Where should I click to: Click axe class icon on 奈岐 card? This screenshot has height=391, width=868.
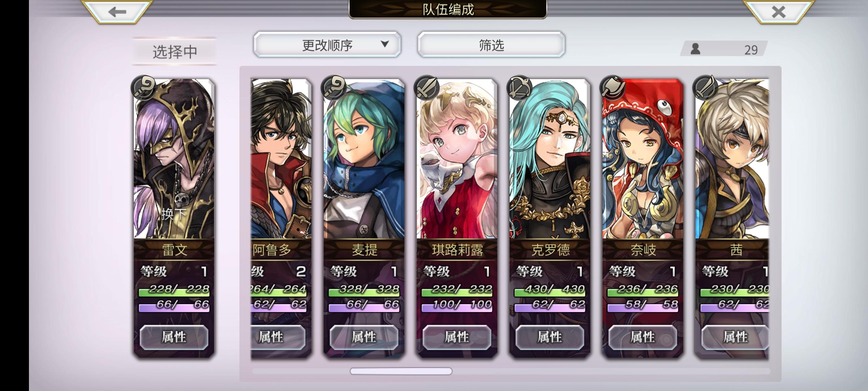point(612,87)
